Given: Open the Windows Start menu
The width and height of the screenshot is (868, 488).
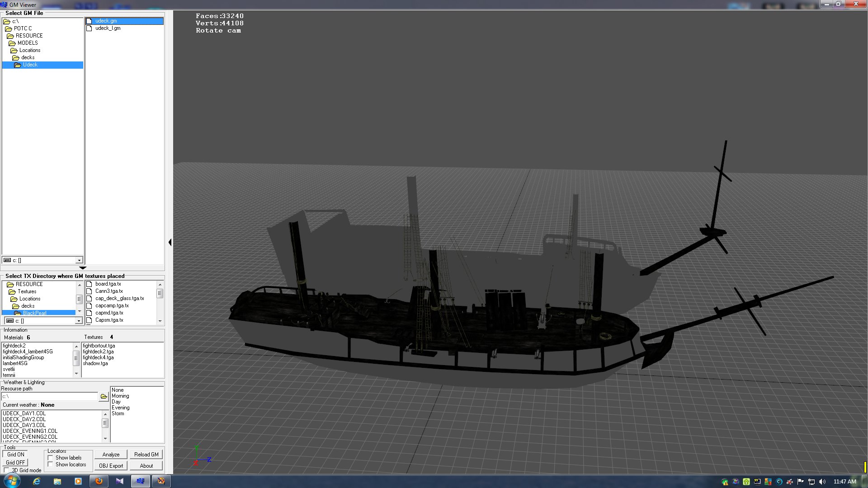Looking at the screenshot, I should pos(12,481).
